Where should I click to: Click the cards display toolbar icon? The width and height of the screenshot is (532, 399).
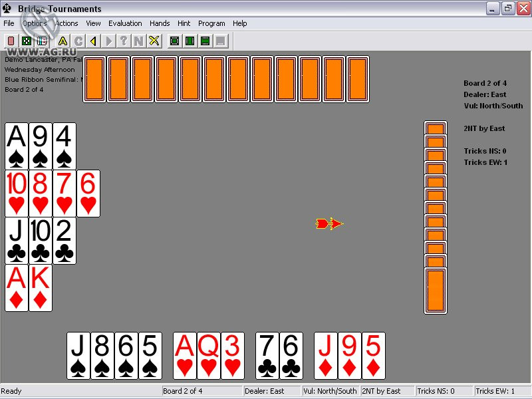pyautogui.click(x=42, y=41)
